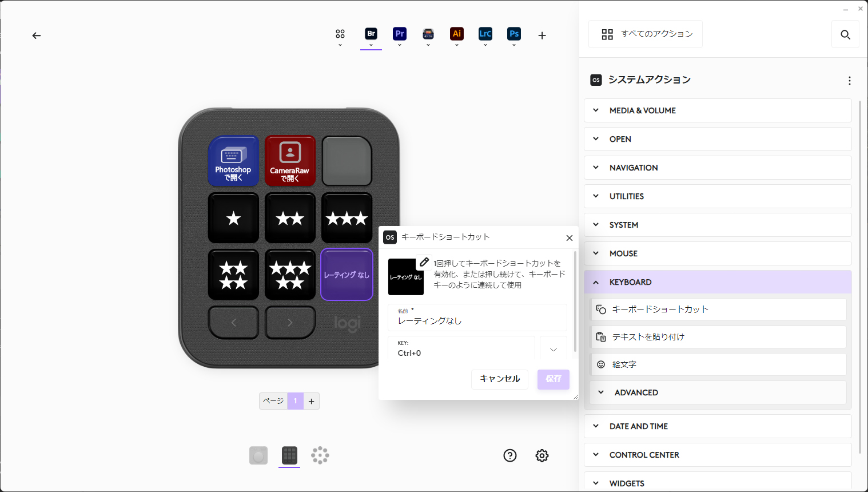The height and width of the screenshot is (492, 868).
Task: Cancel the dialog with キャンセル
Action: [x=499, y=379]
